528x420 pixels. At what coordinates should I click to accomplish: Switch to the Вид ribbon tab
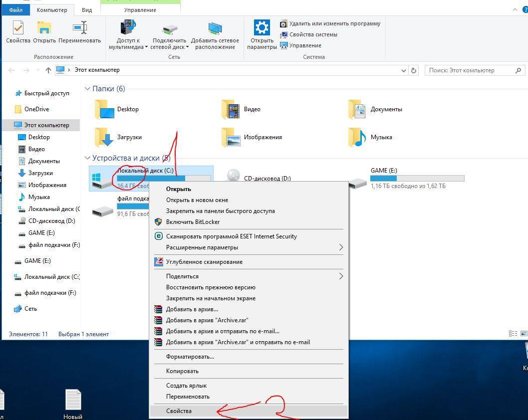click(87, 10)
